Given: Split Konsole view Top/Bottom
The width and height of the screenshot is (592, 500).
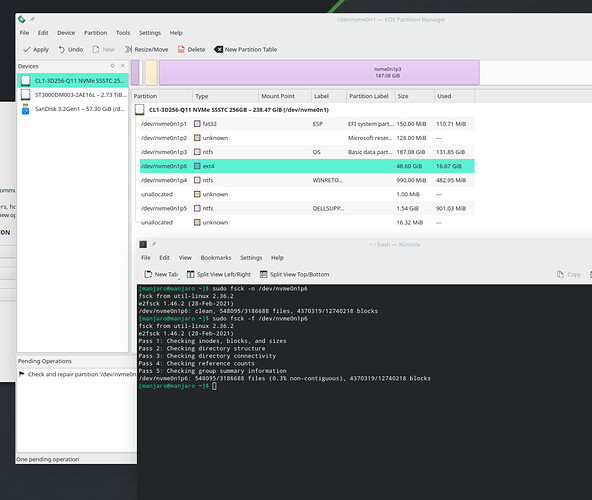Looking at the screenshot, I should [295, 275].
